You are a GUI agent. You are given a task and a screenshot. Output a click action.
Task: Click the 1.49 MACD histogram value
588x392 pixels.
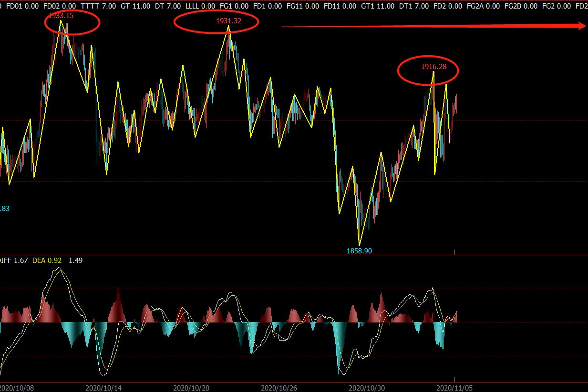tap(76, 261)
